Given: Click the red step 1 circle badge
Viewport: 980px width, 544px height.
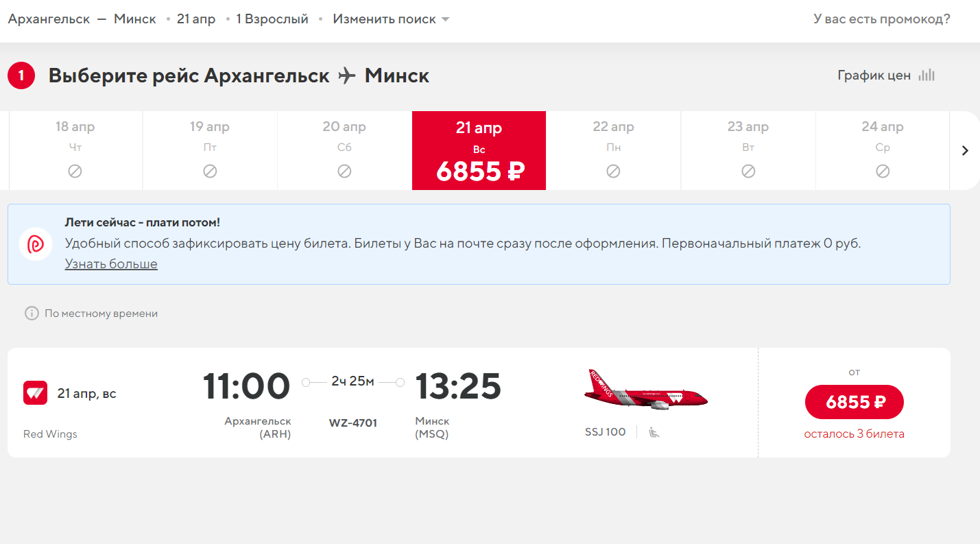Looking at the screenshot, I should click(x=21, y=75).
